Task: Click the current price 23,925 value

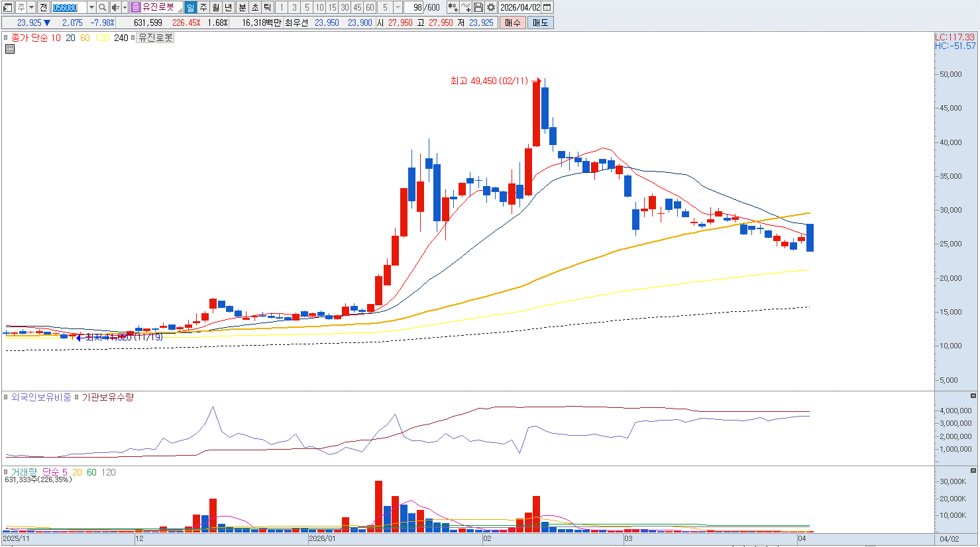Action: click(x=29, y=23)
